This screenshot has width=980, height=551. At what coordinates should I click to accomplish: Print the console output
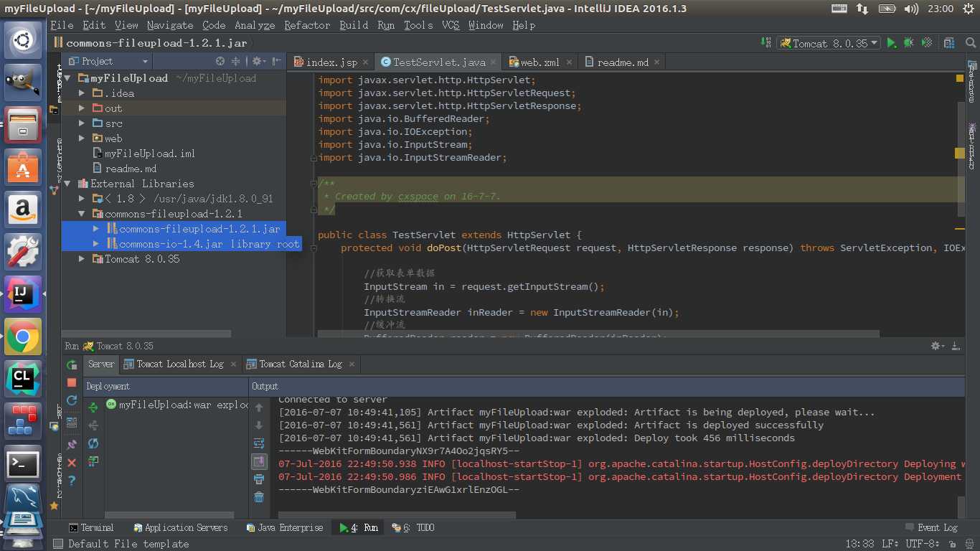pyautogui.click(x=259, y=479)
